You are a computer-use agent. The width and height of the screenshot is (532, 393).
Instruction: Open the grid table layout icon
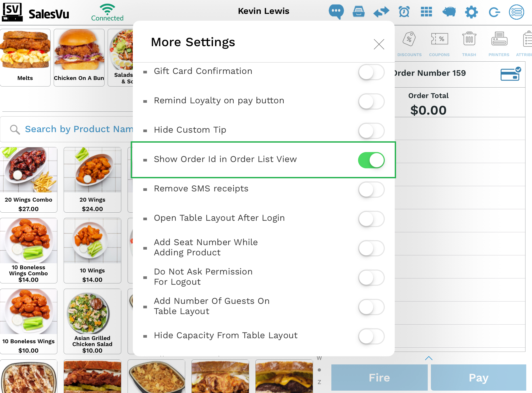[x=426, y=12]
